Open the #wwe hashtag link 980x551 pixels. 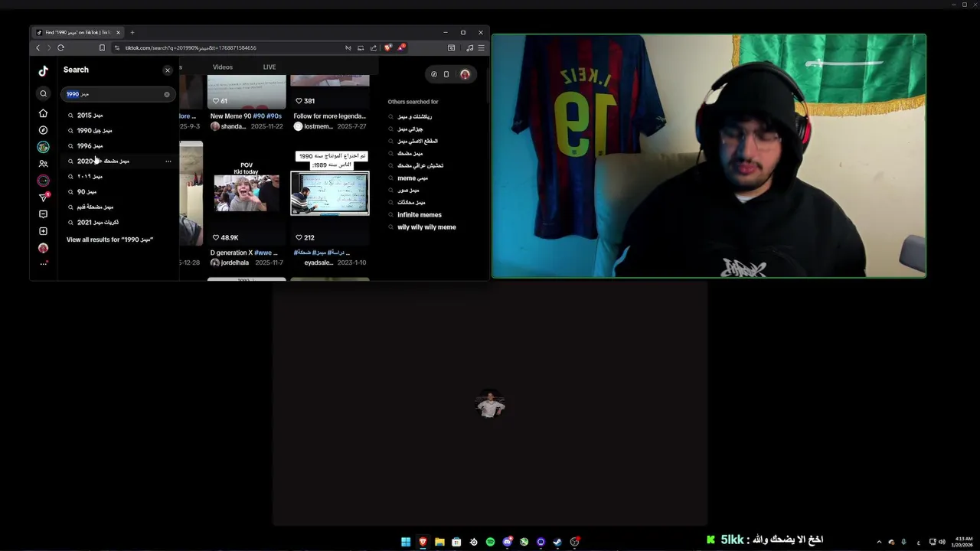[264, 253]
